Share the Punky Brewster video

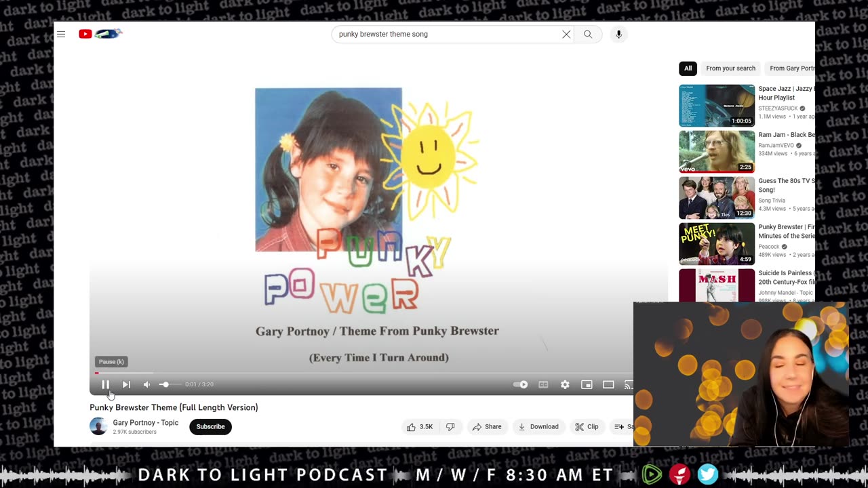(487, 426)
